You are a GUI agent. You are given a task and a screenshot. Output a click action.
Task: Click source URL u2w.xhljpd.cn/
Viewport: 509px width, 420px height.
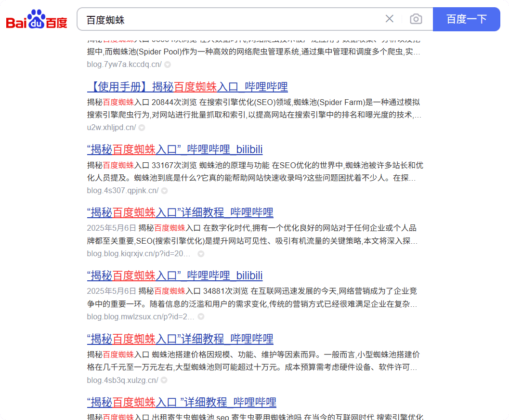click(111, 127)
